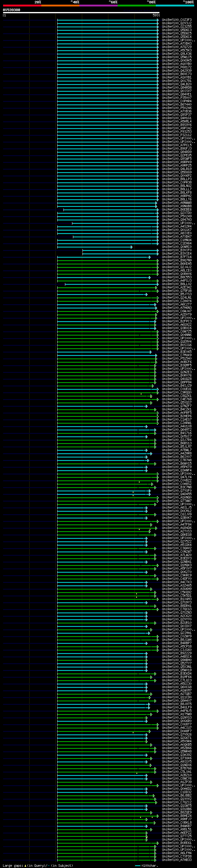The width and height of the screenshot is (197, 868).
Task: Open hit UniRef100_A5C5K3
Action: click(177, 50)
